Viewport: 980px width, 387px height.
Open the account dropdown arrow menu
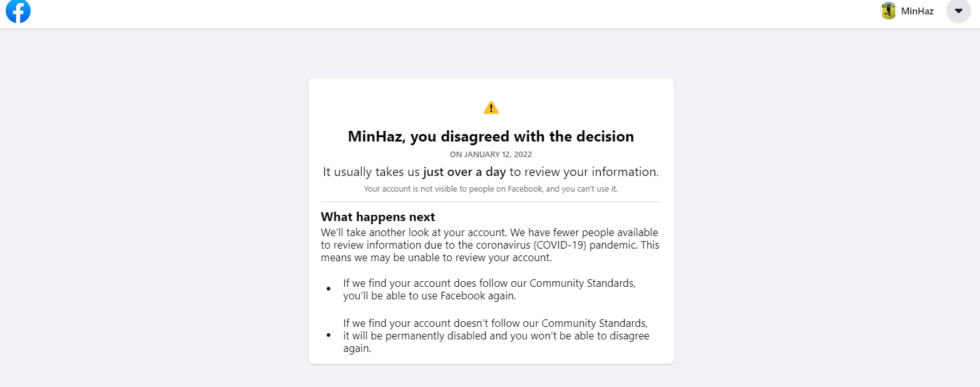958,11
